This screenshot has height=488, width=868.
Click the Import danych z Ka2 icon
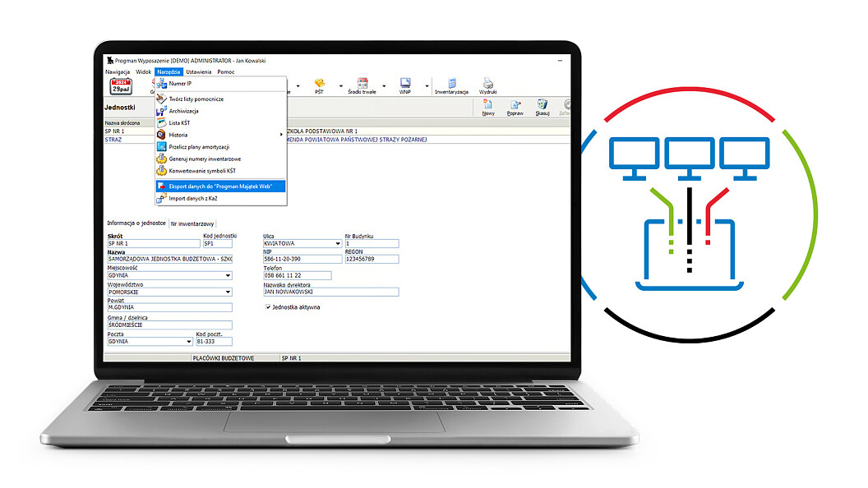(x=162, y=198)
